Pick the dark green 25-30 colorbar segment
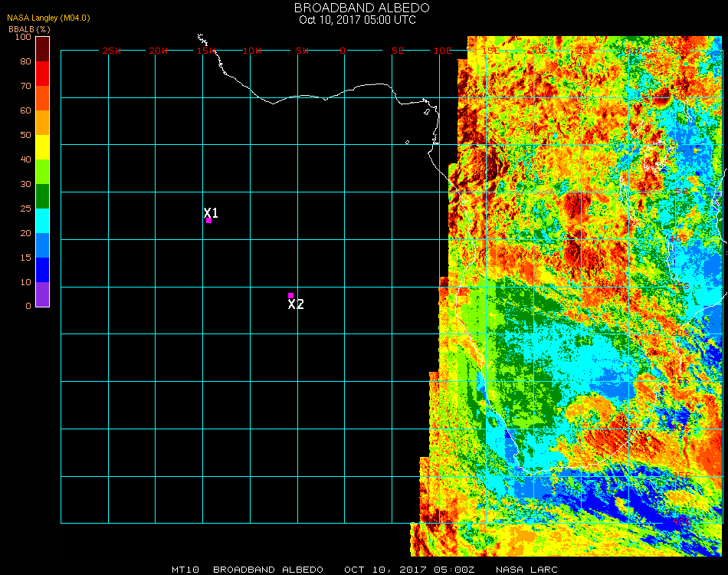 click(x=43, y=196)
